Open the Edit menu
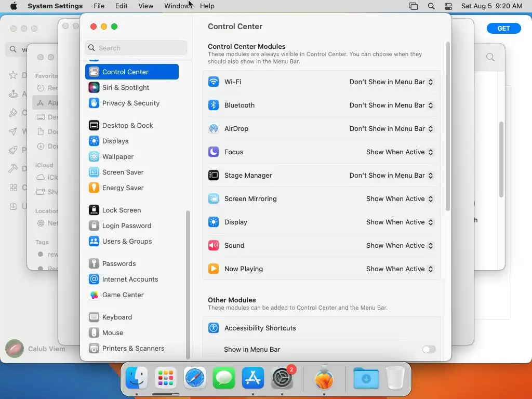The image size is (532, 399). 121,6
